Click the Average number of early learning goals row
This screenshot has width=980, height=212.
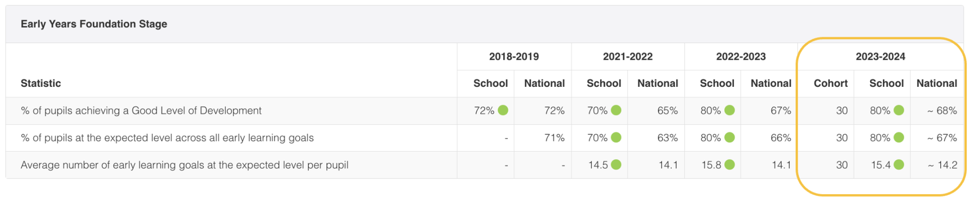pyautogui.click(x=484, y=165)
